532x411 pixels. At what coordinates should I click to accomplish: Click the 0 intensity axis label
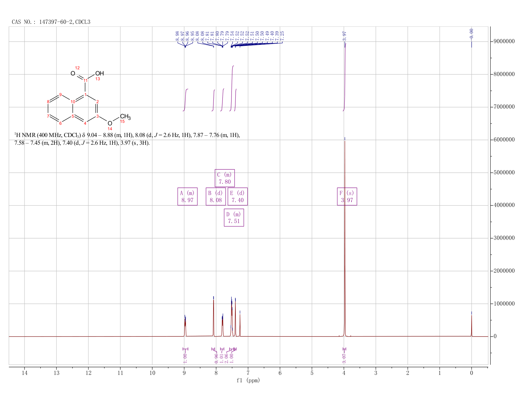495,337
